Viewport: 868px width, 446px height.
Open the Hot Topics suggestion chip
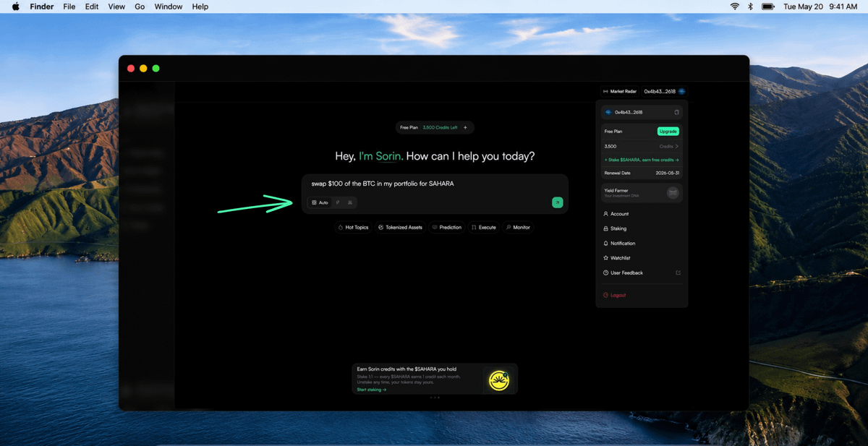click(x=353, y=227)
